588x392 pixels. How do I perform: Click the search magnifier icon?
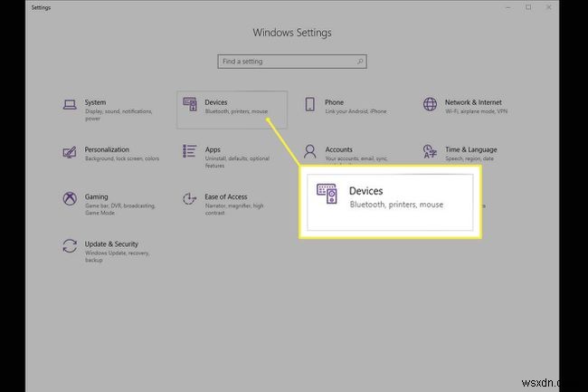pyautogui.click(x=360, y=62)
